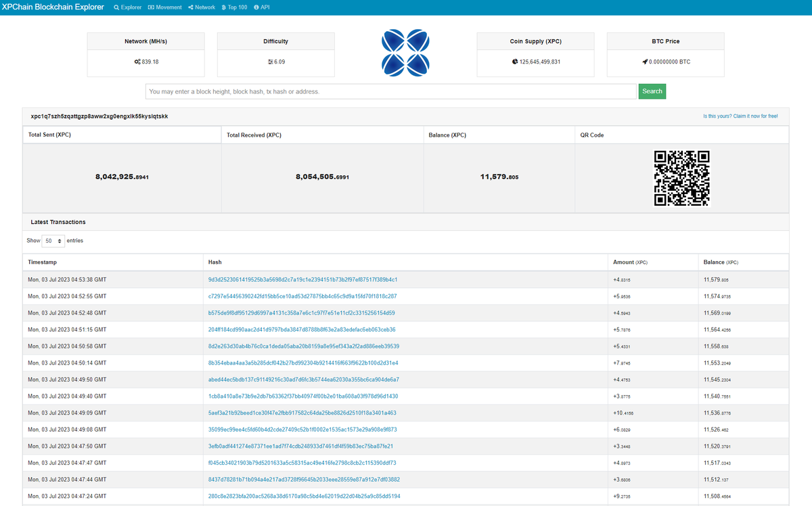Open transaction hash starting c7297e54456390242
Image resolution: width=812 pixels, height=506 pixels.
tap(302, 296)
